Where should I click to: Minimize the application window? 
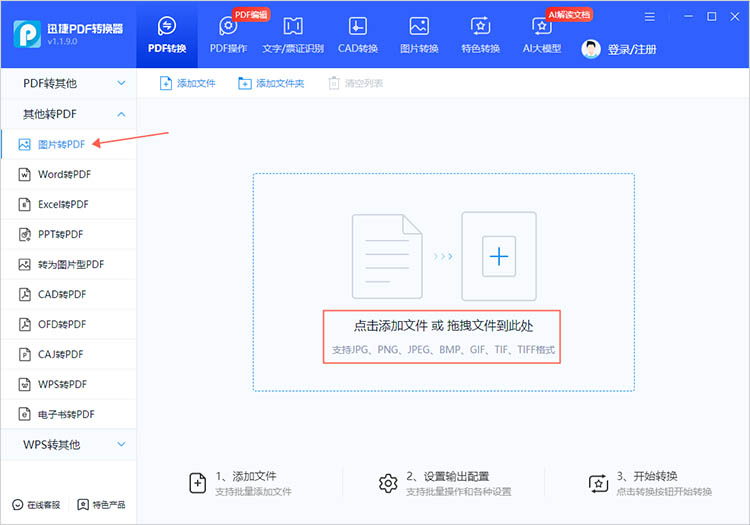click(688, 17)
